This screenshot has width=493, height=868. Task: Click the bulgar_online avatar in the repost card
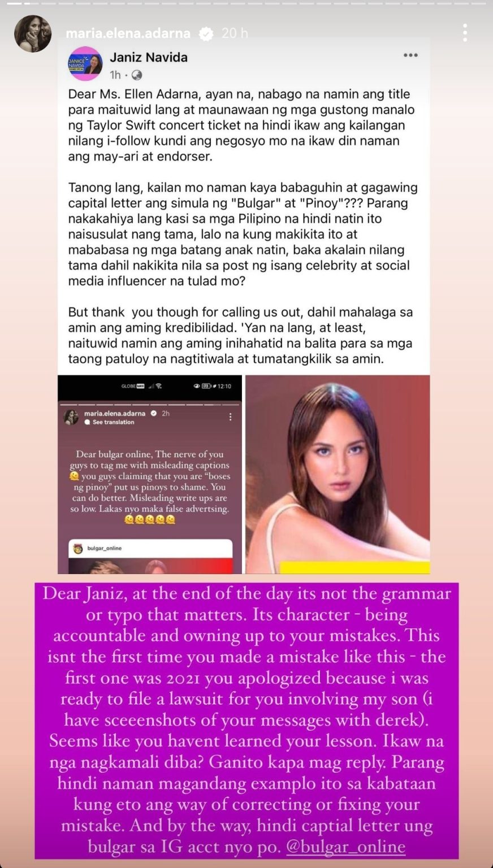[x=78, y=548]
